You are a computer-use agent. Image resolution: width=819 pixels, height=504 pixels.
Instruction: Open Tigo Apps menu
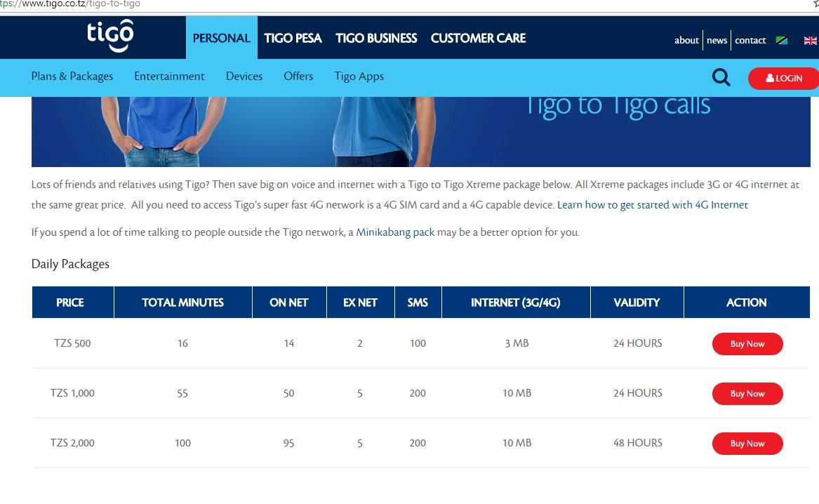point(359,77)
